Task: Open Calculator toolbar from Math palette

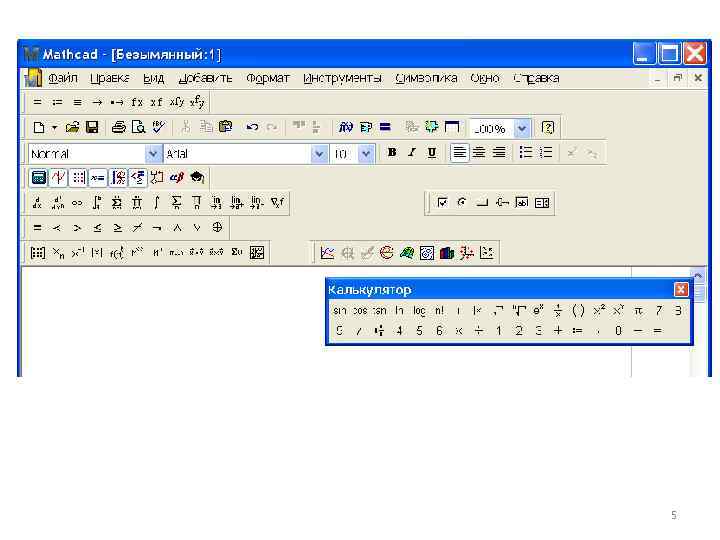Action: pyautogui.click(x=39, y=178)
